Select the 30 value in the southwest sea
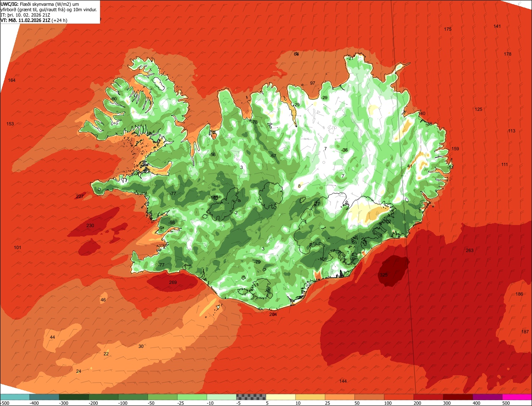 [141, 347]
